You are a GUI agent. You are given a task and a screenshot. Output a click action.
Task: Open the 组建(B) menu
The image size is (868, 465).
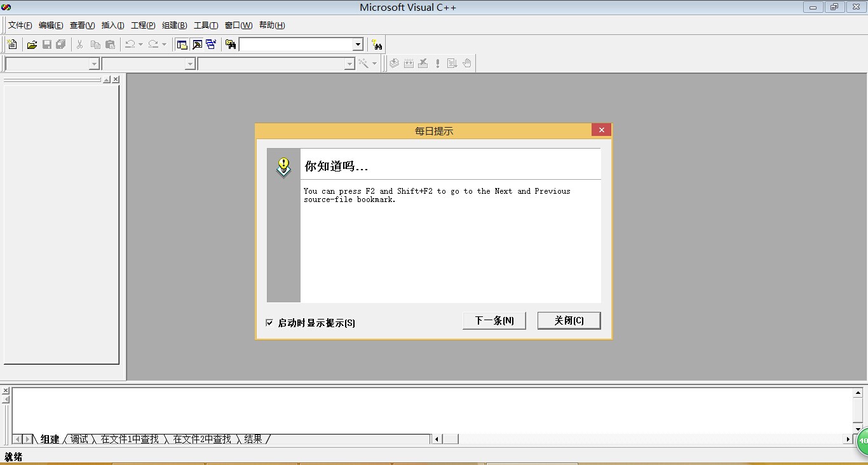click(x=174, y=25)
